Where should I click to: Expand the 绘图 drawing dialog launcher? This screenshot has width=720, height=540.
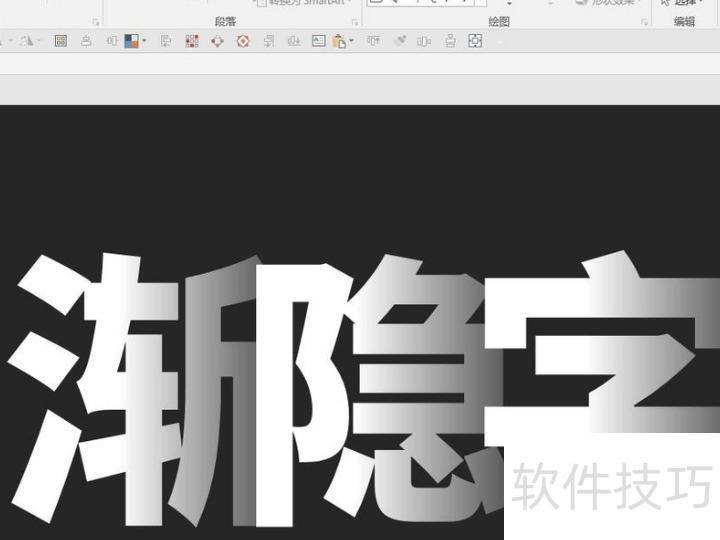click(645, 21)
